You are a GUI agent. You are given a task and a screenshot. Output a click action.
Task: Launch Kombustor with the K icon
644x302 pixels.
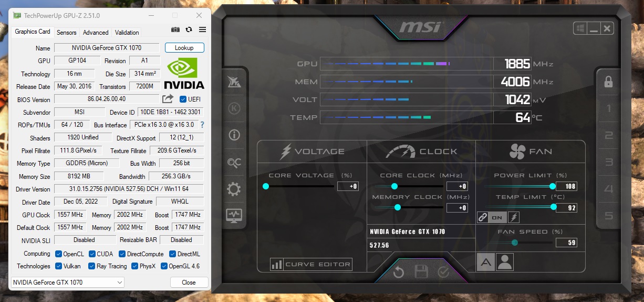pos(234,108)
